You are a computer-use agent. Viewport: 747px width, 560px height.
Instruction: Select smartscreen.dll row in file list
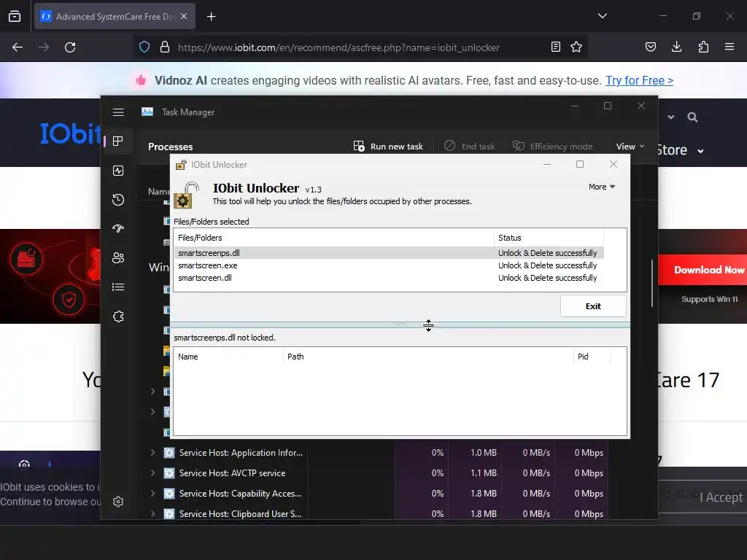click(x=389, y=278)
